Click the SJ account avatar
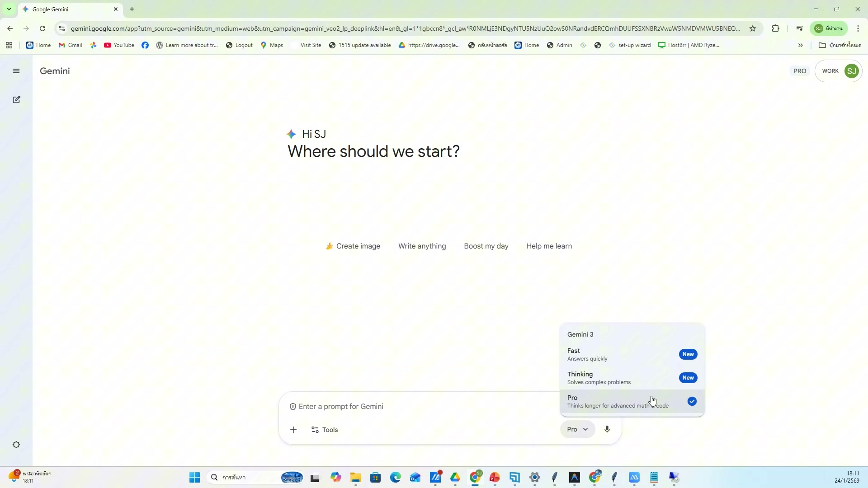Image resolution: width=868 pixels, height=488 pixels. click(852, 71)
